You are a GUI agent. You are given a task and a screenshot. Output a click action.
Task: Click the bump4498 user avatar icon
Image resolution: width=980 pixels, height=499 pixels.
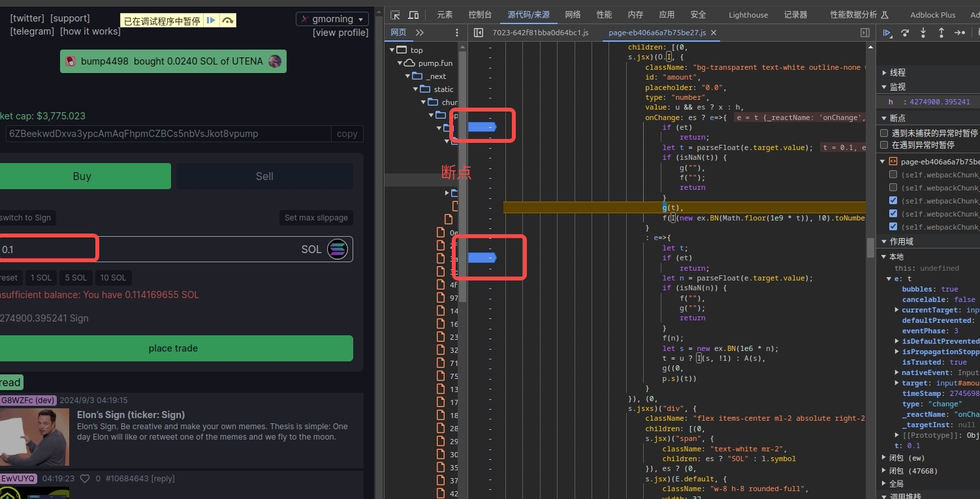click(71, 61)
